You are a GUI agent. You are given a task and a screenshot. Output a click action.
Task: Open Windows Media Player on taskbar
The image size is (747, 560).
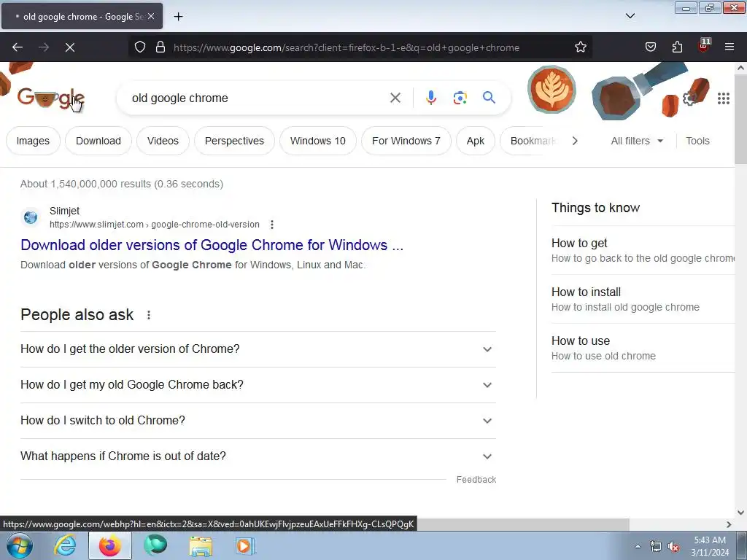(245, 545)
